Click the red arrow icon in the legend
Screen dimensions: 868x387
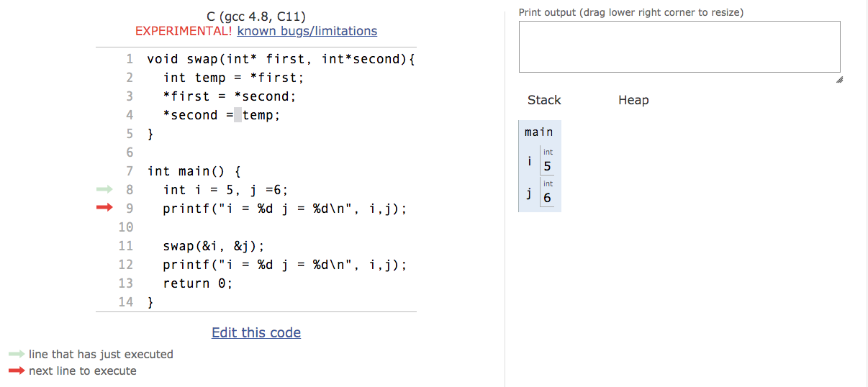[x=17, y=371]
